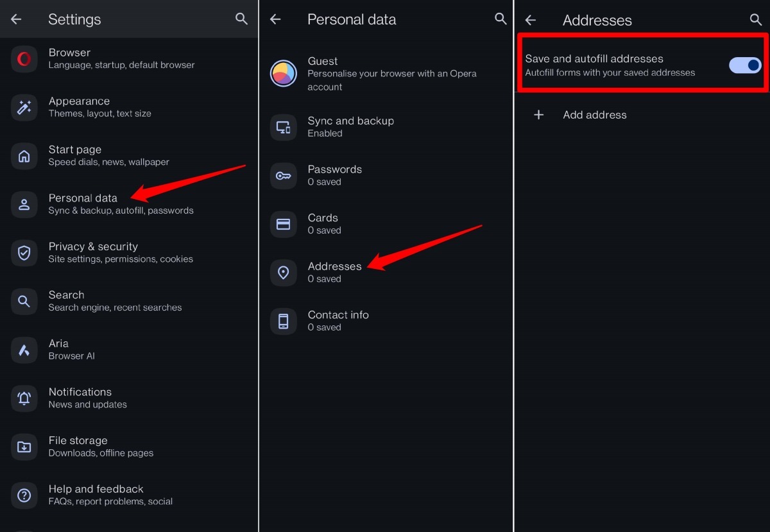Open Help and feedback

[x=129, y=495]
